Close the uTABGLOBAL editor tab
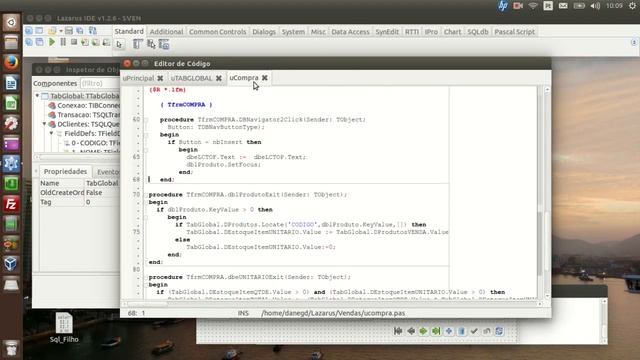The width and height of the screenshot is (640, 360). tap(219, 78)
